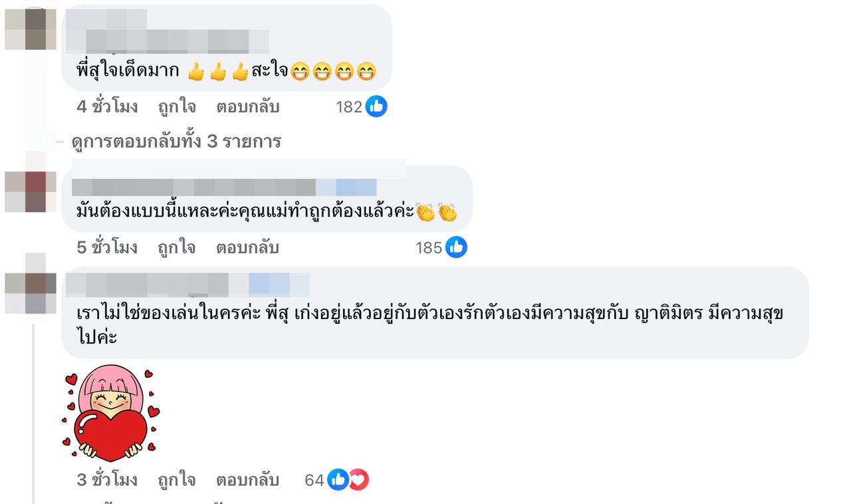Click blue like reaction icon beside 64
851x504 pixels.
point(338,479)
